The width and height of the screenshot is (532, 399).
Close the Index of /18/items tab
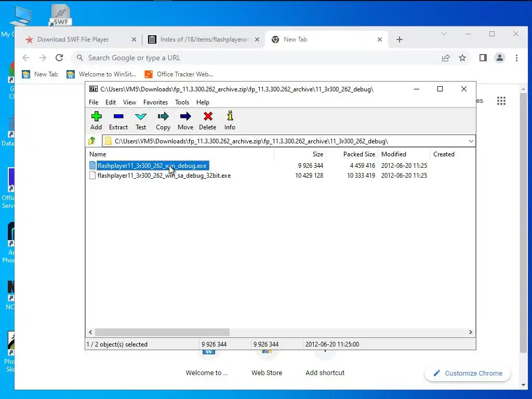click(257, 39)
